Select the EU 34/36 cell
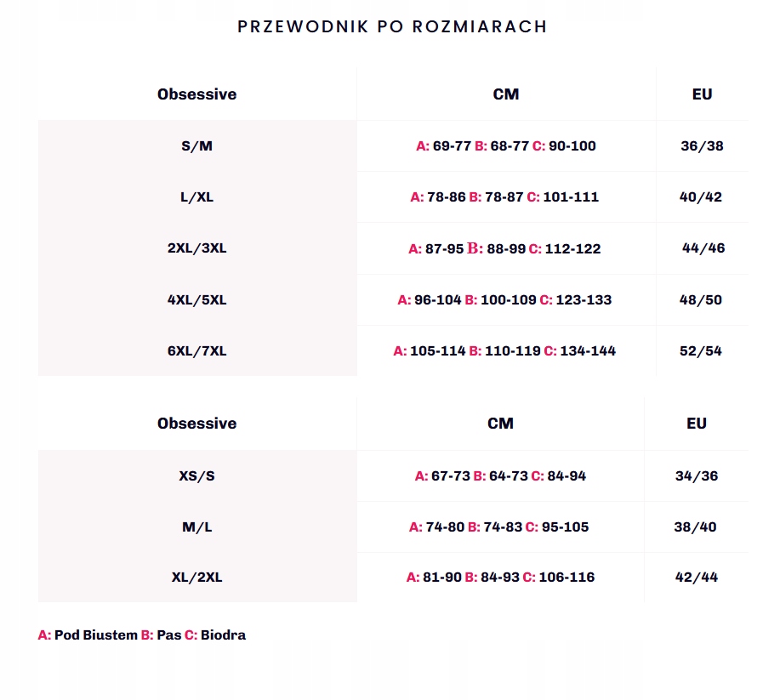Screen dimensions: 780x700 tap(697, 476)
